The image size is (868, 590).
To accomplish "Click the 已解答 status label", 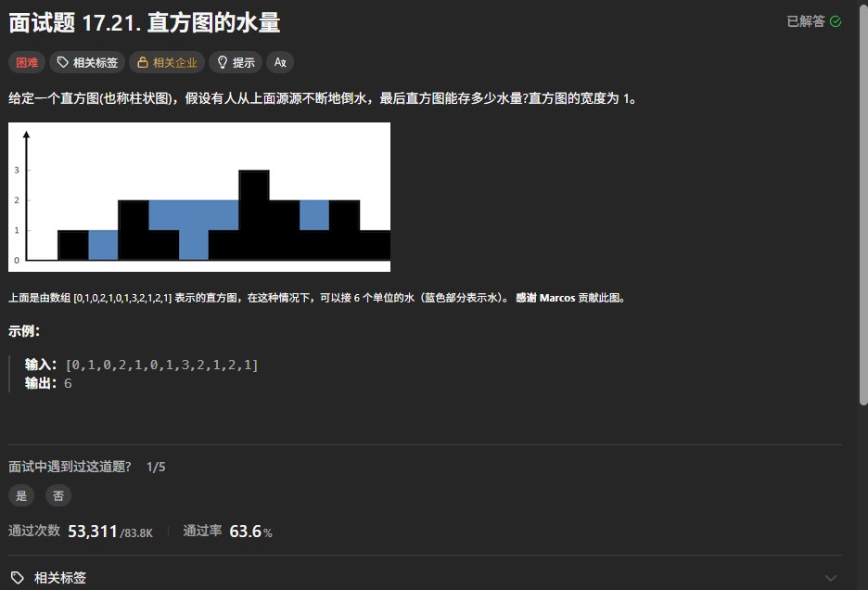I will (806, 21).
